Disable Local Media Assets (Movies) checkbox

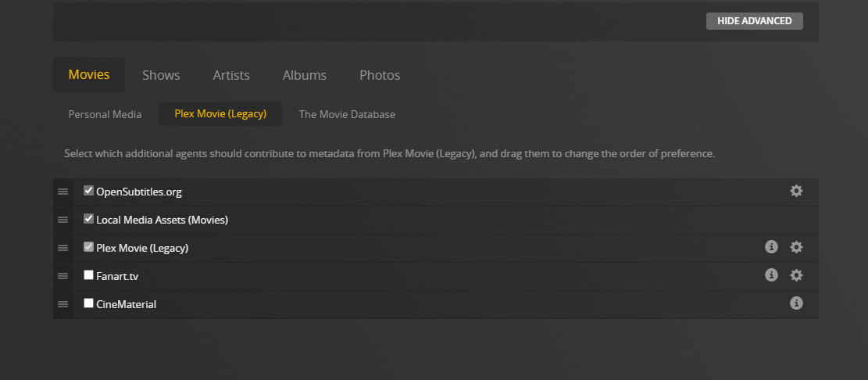point(89,219)
